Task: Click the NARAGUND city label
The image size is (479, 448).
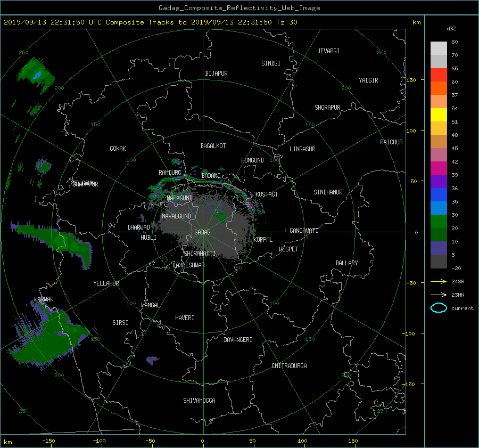Action: click(180, 198)
